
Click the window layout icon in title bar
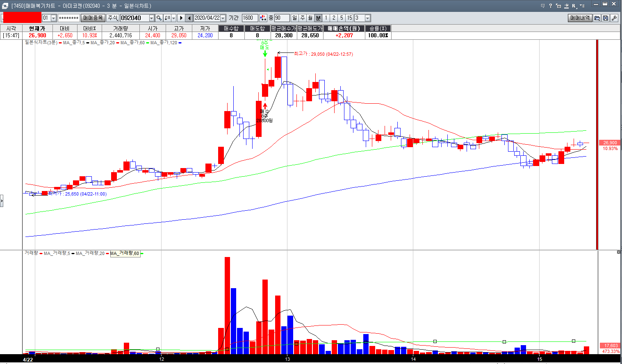click(558, 6)
